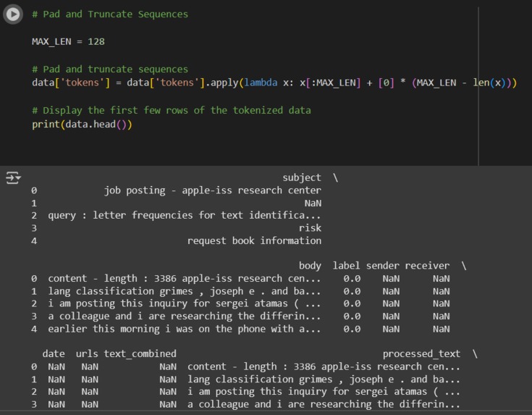The image size is (532, 415).
Task: Toggle the cell output options icon
Action: (13, 177)
